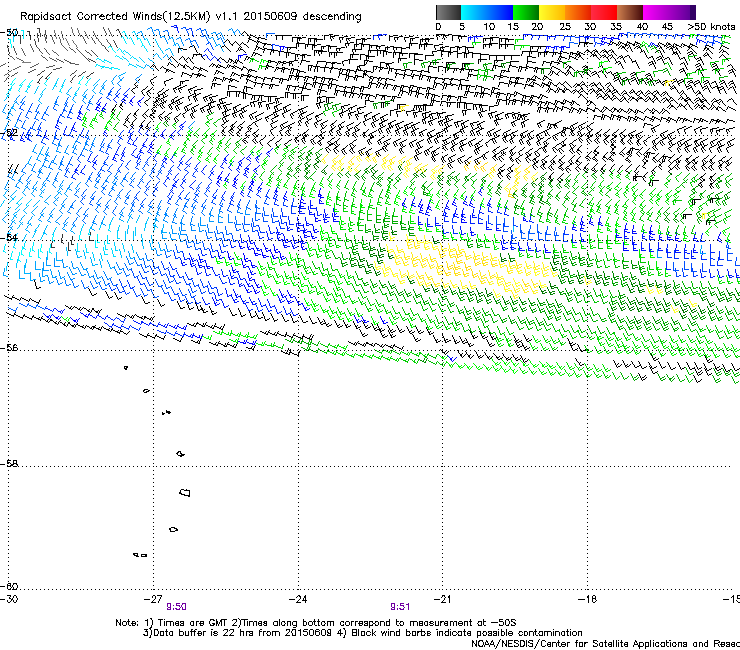Image resolution: width=740 pixels, height=650 pixels.
Task: Click the largest island outline near -58.5 latitude
Action: pyautogui.click(x=185, y=492)
